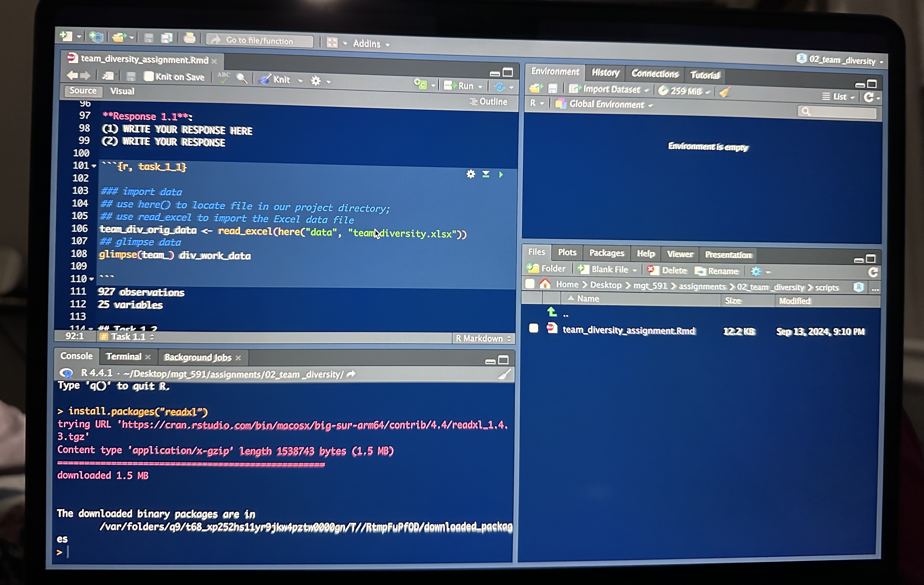Select the spell-check ABC icon
The height and width of the screenshot is (585, 924).
coord(224,77)
